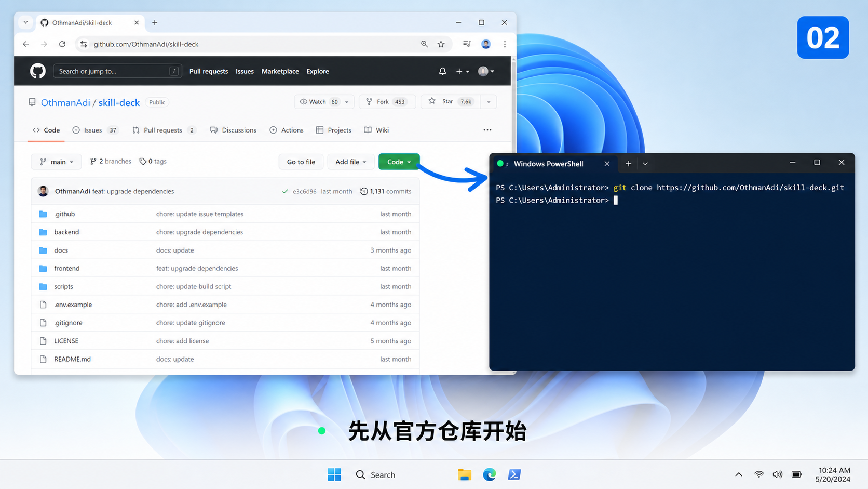Viewport: 868px width, 489px height.
Task: Open the Windows Start menu
Action: [x=334, y=474]
